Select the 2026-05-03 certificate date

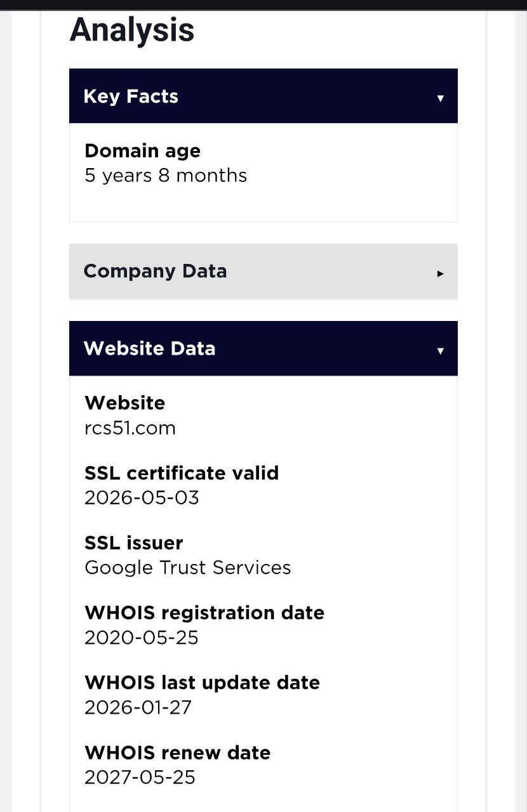point(142,498)
